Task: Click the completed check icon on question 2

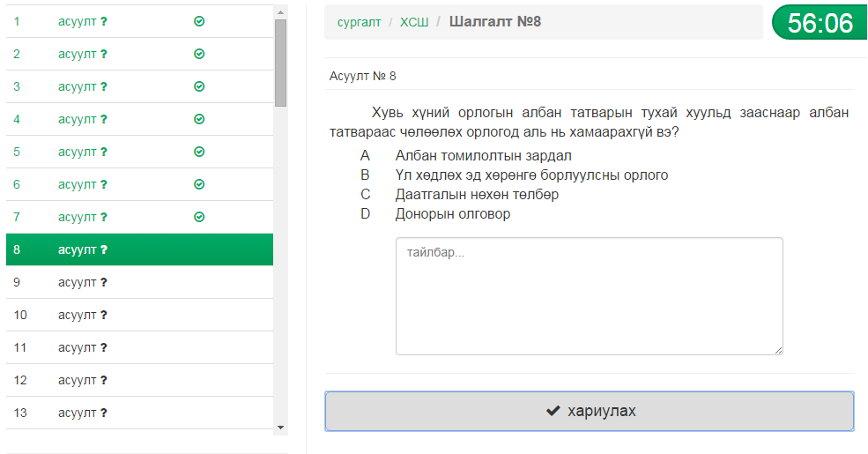Action: (x=199, y=55)
